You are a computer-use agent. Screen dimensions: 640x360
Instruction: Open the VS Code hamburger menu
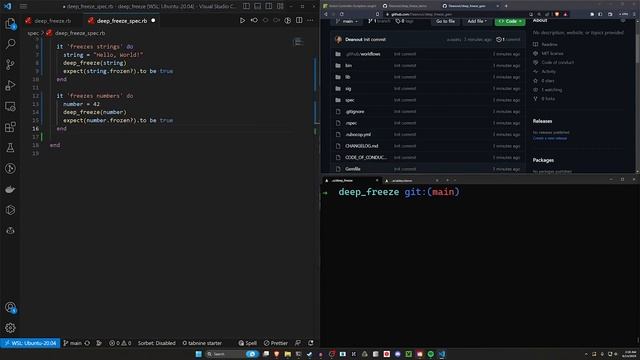23,6
